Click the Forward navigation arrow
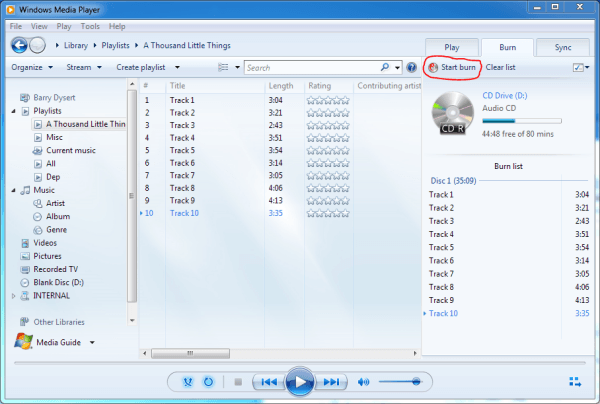 37,45
